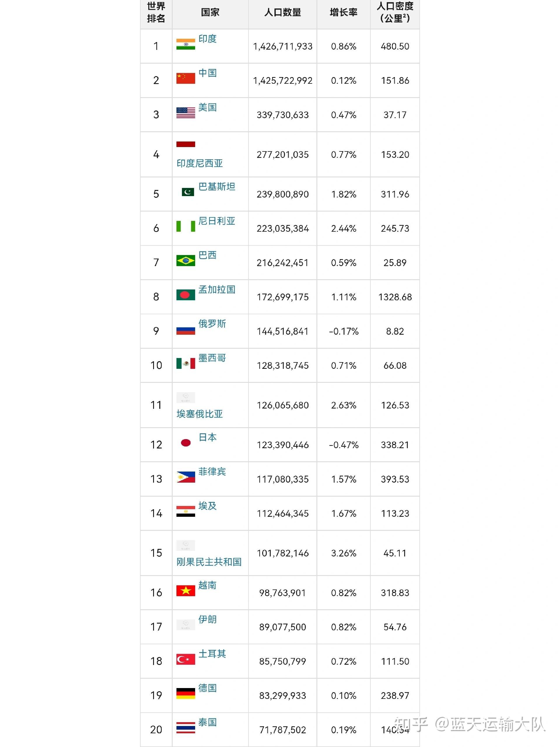Click the Turkey flag icon

pyautogui.click(x=185, y=659)
